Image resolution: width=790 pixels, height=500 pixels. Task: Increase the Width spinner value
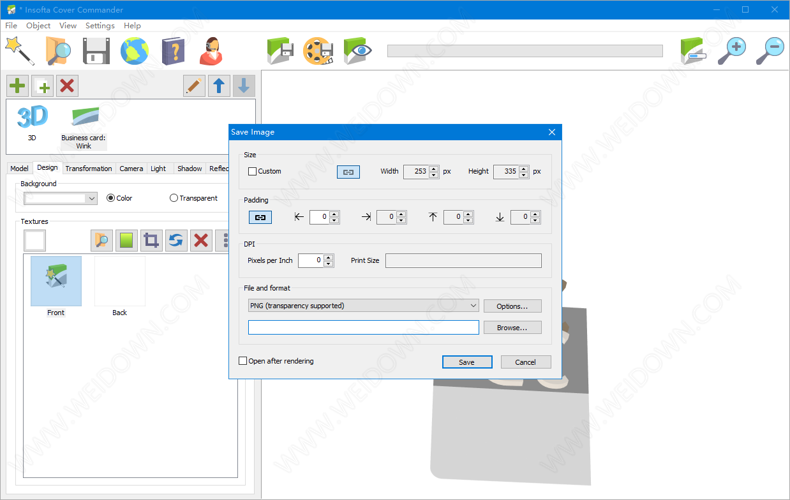click(434, 168)
